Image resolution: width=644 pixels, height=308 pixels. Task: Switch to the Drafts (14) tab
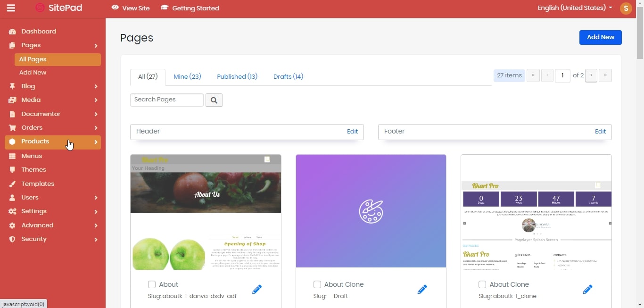pos(288,76)
